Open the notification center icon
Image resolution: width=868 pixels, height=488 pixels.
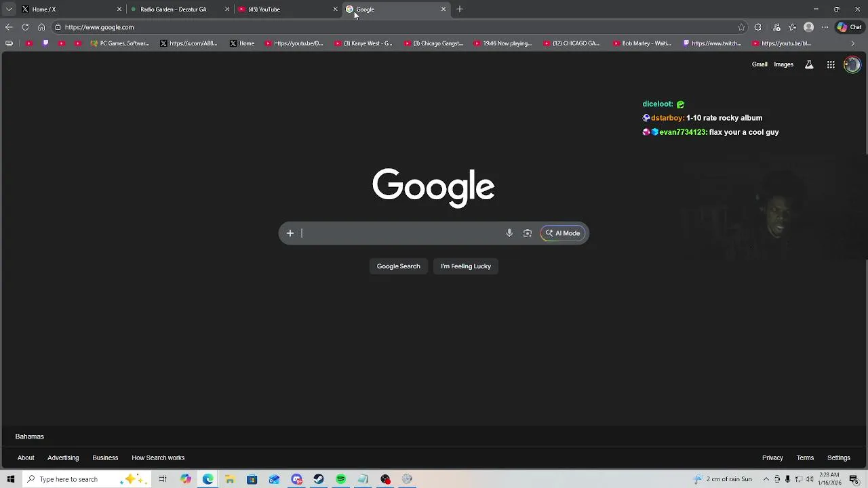pos(854,479)
